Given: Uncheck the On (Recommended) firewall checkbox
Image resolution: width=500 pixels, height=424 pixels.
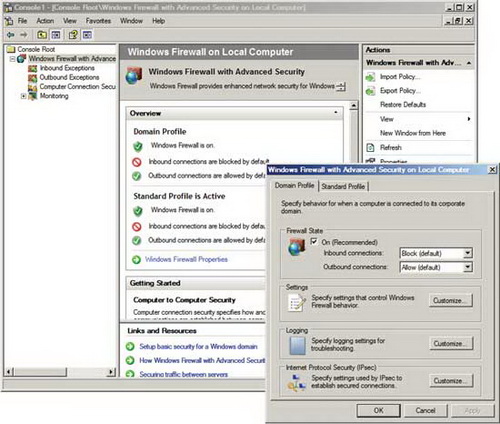Looking at the screenshot, I should (314, 242).
